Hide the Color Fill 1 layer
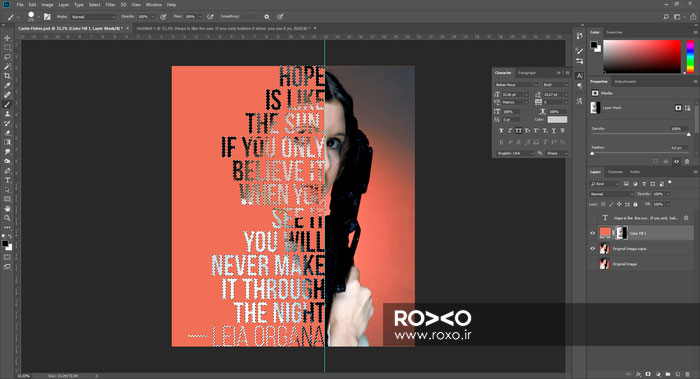 [x=593, y=233]
